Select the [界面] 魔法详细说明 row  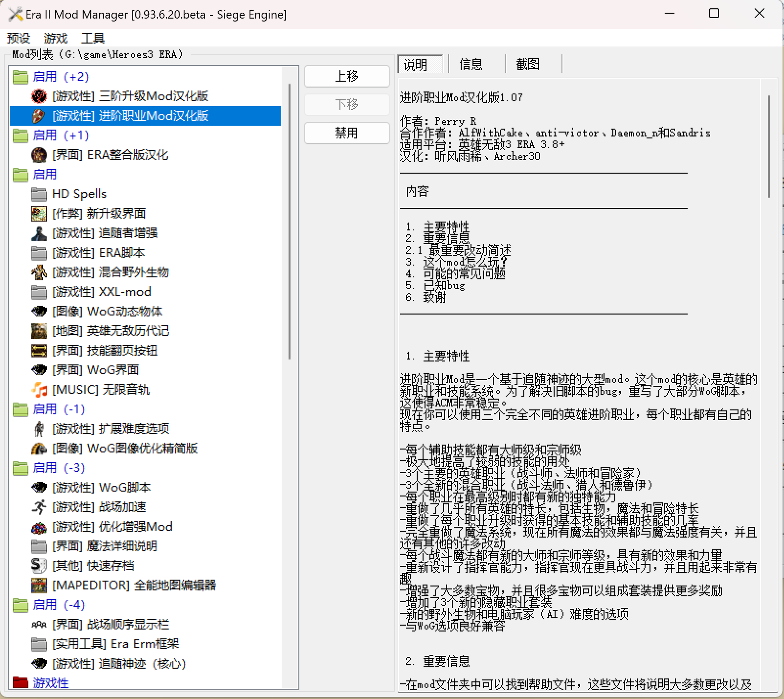pyautogui.click(x=145, y=546)
